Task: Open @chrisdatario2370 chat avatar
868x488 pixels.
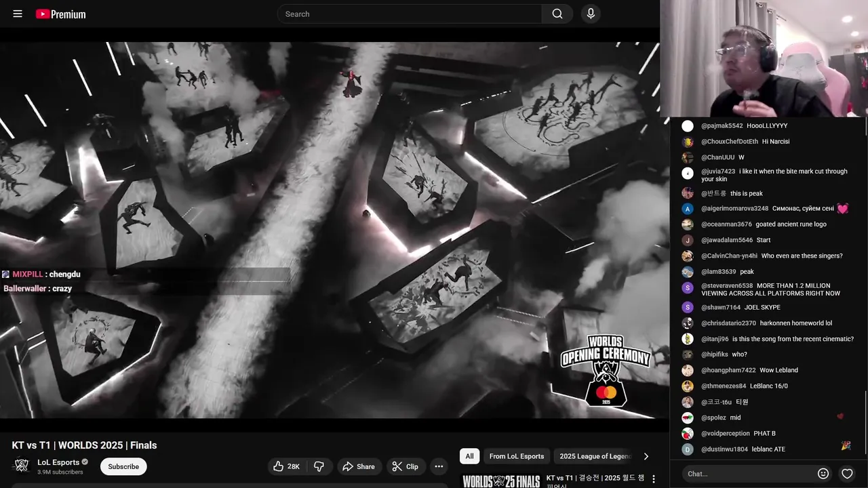Action: [688, 323]
